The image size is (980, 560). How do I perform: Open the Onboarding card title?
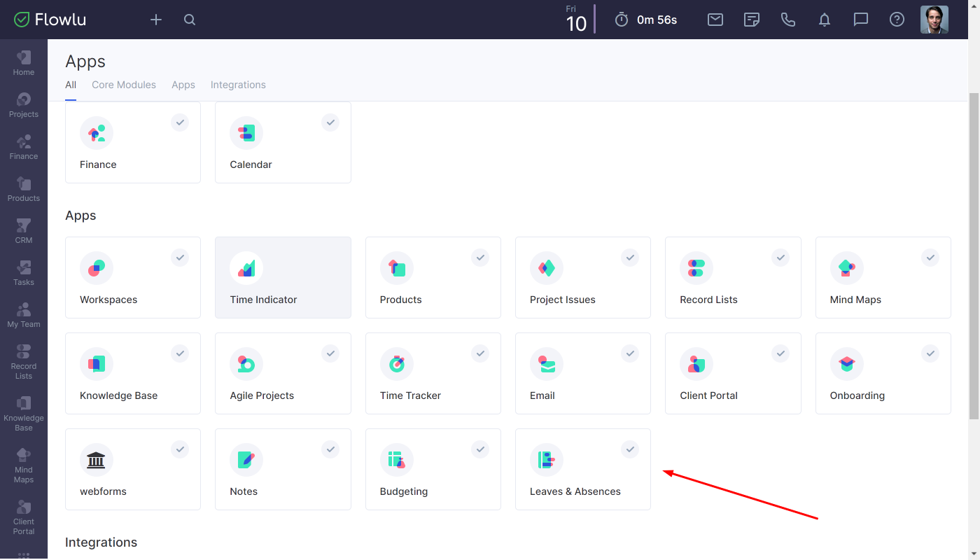tap(857, 395)
